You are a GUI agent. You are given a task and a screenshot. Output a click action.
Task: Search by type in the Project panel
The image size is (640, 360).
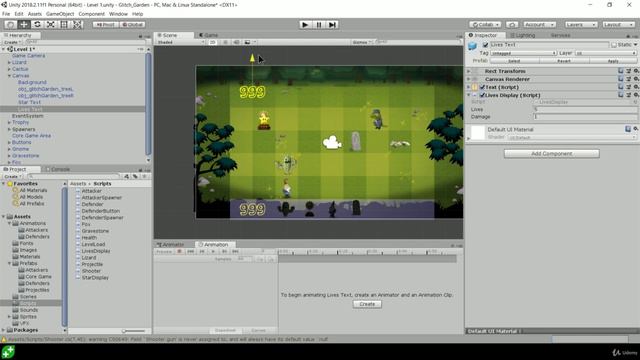point(127,176)
